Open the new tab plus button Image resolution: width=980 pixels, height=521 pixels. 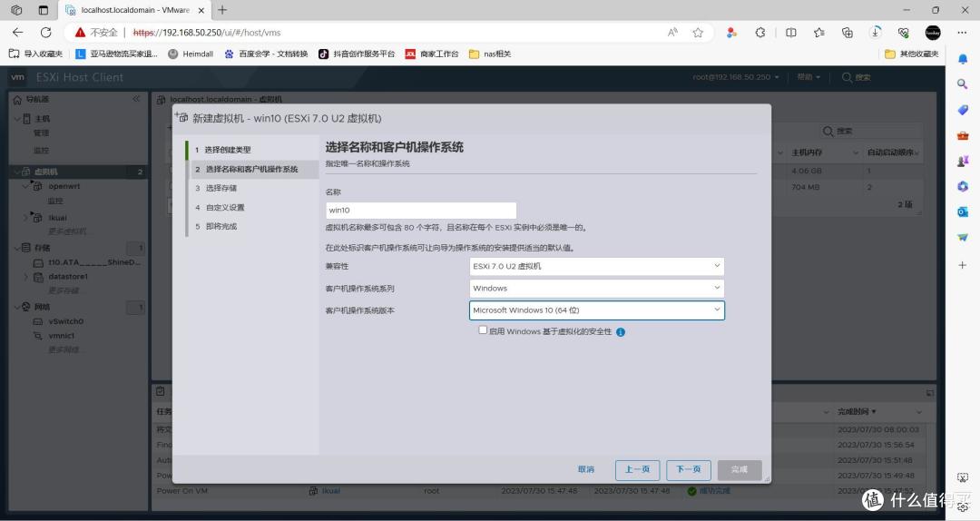[222, 10]
